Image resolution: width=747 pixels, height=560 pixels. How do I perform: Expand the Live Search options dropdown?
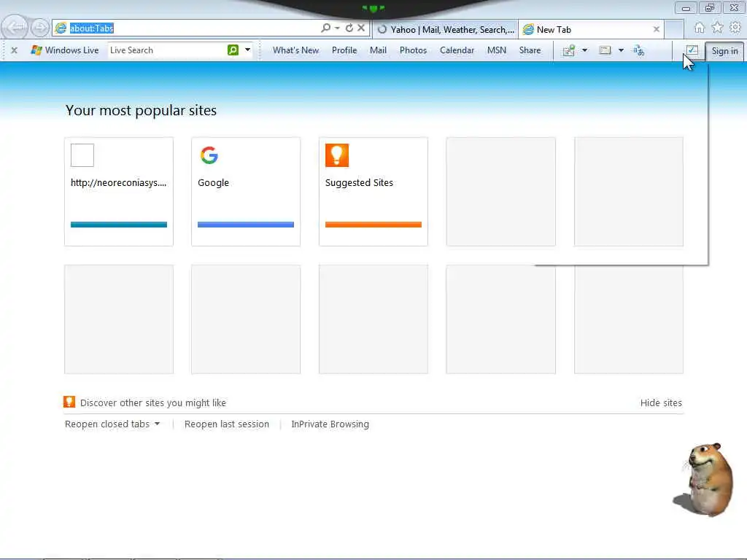(x=248, y=50)
